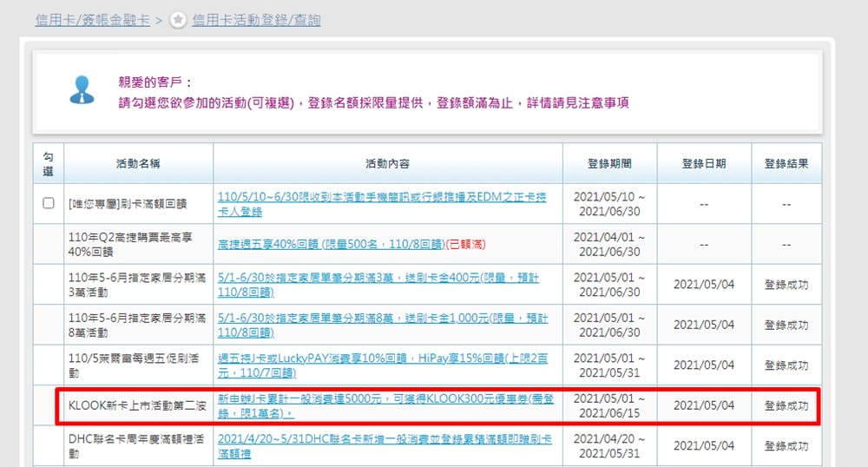Open the 高捷週五享40%回饋 link
Screen dimensions: 868x467
(x=330, y=245)
